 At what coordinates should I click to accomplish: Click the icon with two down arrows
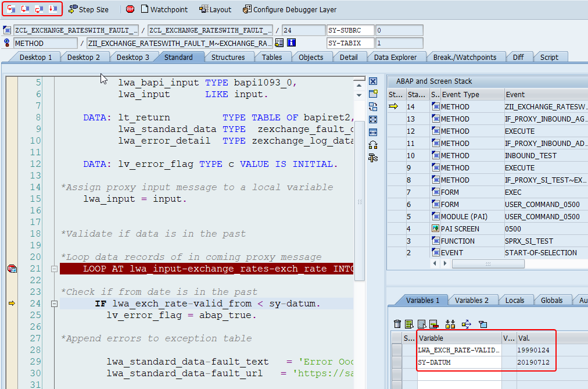(450, 324)
